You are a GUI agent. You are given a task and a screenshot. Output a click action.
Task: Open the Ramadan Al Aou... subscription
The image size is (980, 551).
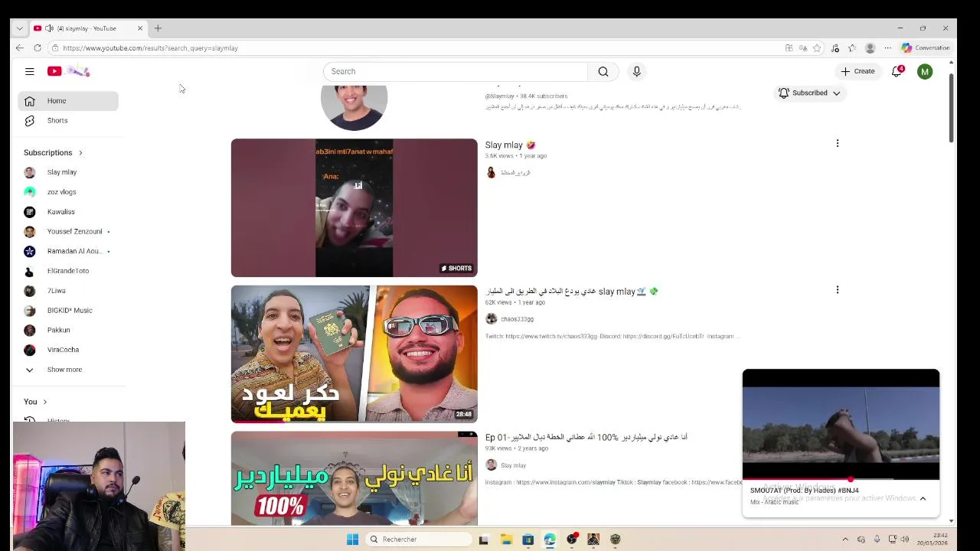click(x=68, y=251)
